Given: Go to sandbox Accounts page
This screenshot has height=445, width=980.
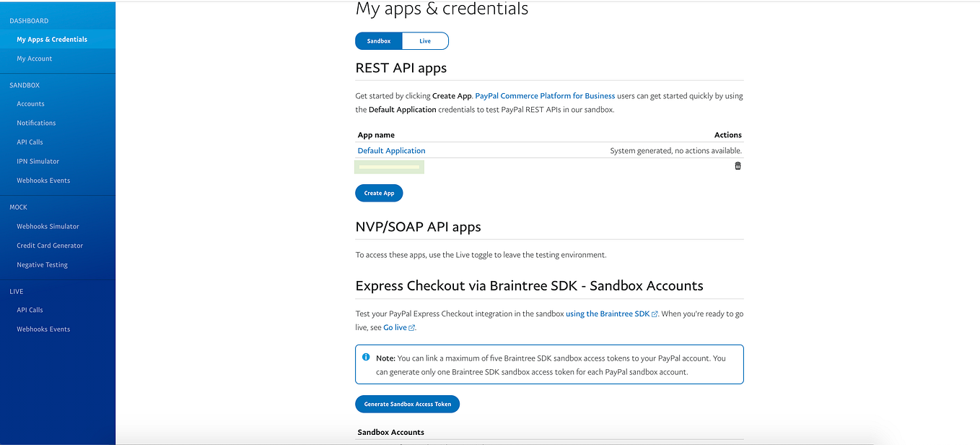Looking at the screenshot, I should pyautogui.click(x=31, y=104).
